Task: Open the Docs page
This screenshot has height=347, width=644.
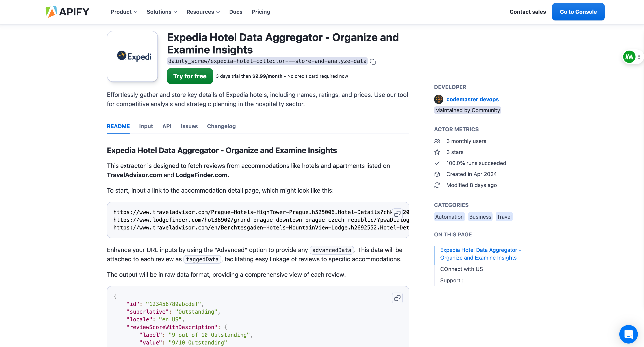Action: (236, 12)
